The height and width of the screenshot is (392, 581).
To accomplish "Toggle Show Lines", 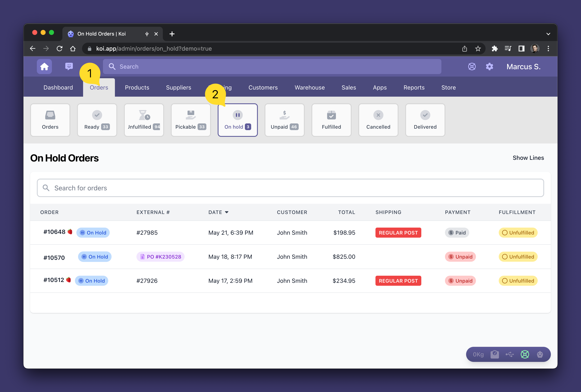I will point(528,158).
